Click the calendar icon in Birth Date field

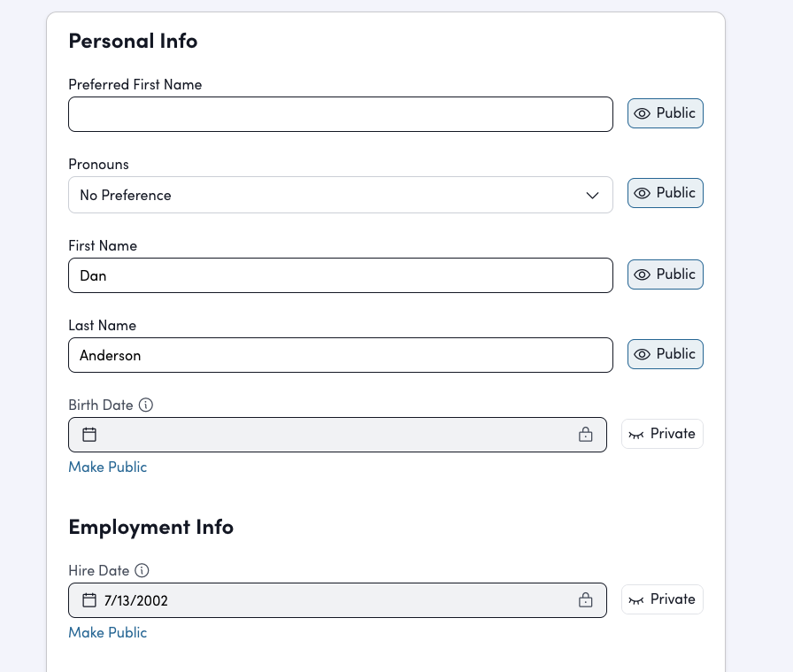click(89, 435)
